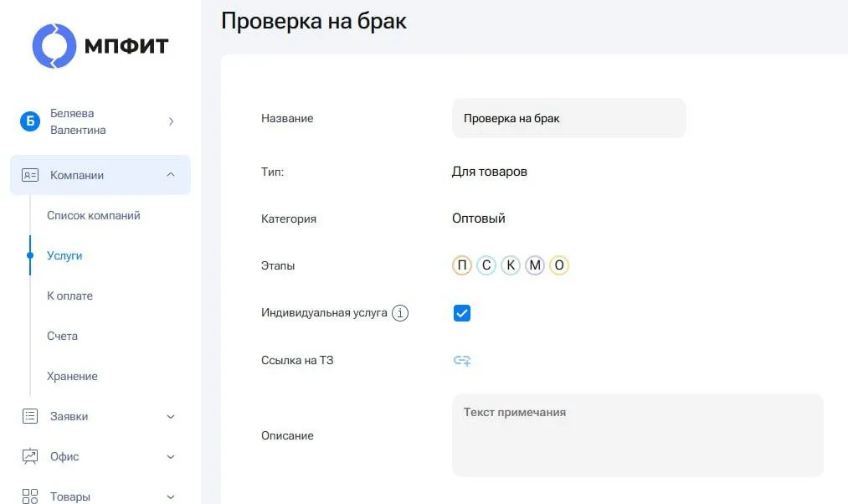Screen dimensions: 848x504
Task: Click the Офис chart board icon
Action: pos(30,456)
